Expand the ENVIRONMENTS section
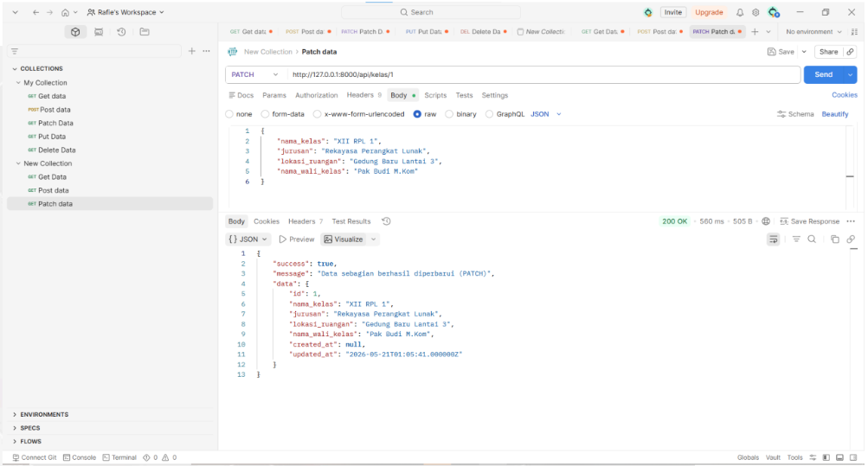 pos(15,415)
